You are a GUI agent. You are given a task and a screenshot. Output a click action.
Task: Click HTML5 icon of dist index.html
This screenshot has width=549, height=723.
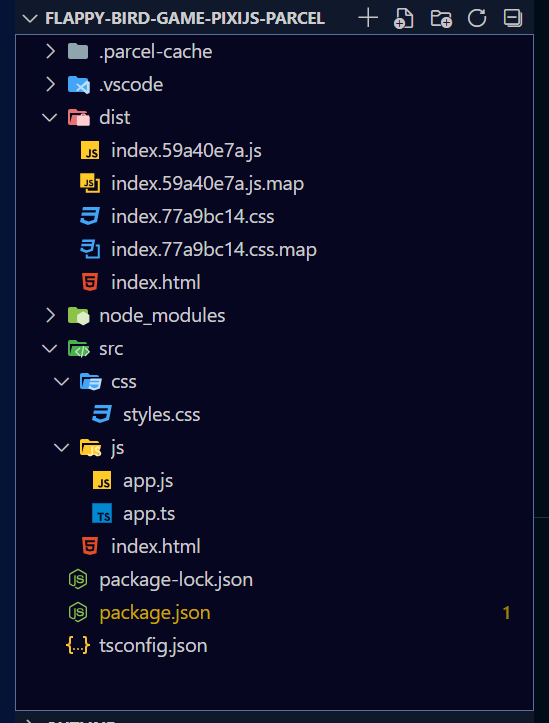click(x=90, y=283)
